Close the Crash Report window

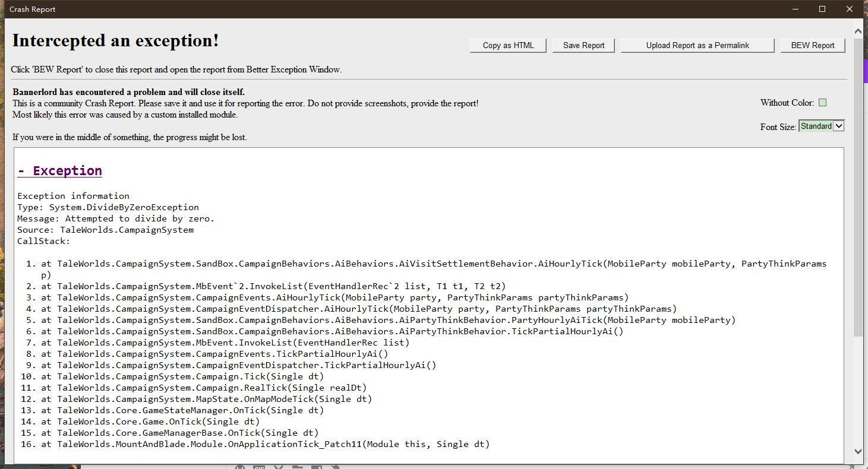[x=850, y=9]
